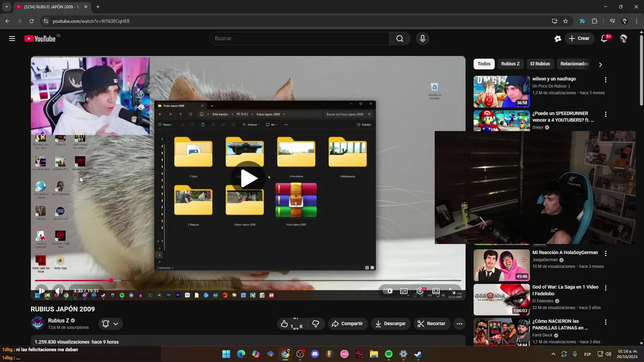The width and height of the screenshot is (644, 362).
Task: Show more filter chips with arrow
Action: point(600,64)
